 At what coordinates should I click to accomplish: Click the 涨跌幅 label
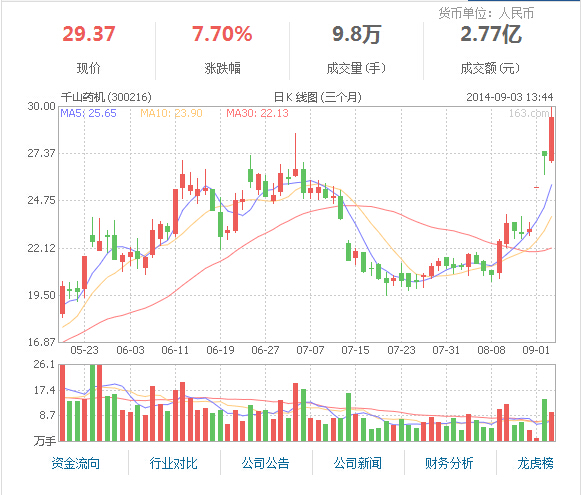[222, 68]
